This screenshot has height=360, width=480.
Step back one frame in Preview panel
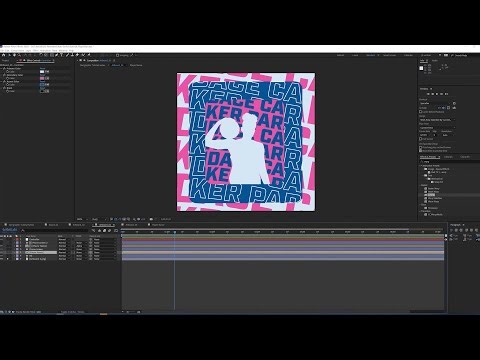point(432,94)
